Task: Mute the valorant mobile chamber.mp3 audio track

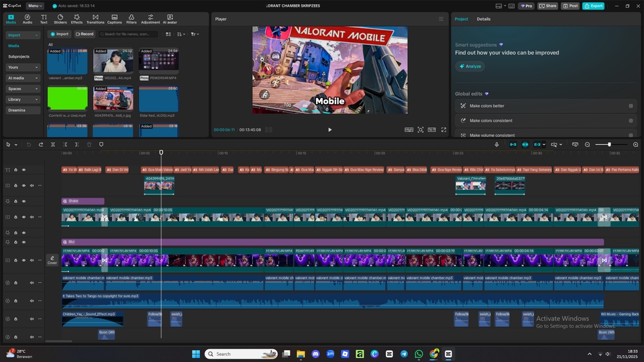Action: coord(32,282)
